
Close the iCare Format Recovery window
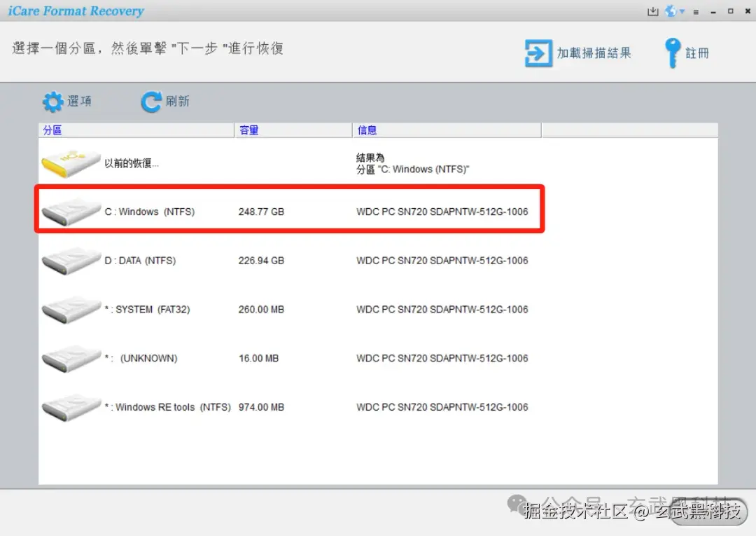pos(748,11)
